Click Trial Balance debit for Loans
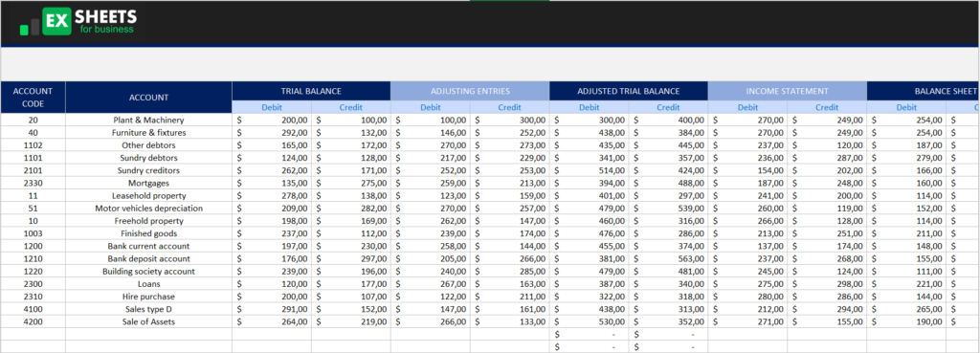The height and width of the screenshot is (353, 980). (x=272, y=284)
